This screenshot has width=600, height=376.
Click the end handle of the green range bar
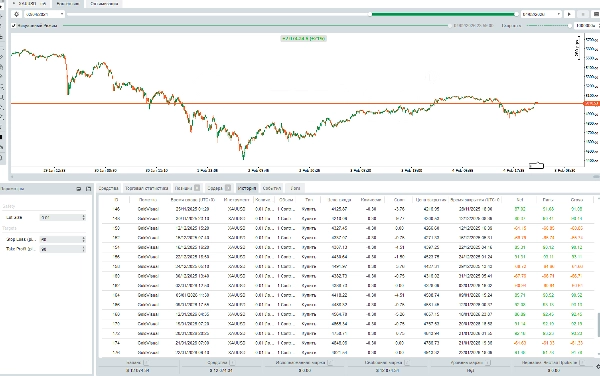click(516, 14)
